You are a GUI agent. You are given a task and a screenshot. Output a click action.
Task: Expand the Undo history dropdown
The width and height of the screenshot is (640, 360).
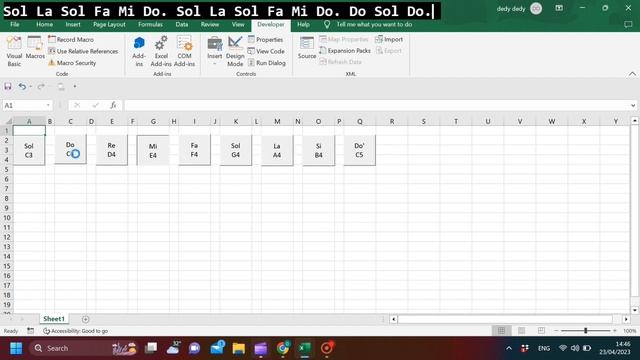[31, 86]
